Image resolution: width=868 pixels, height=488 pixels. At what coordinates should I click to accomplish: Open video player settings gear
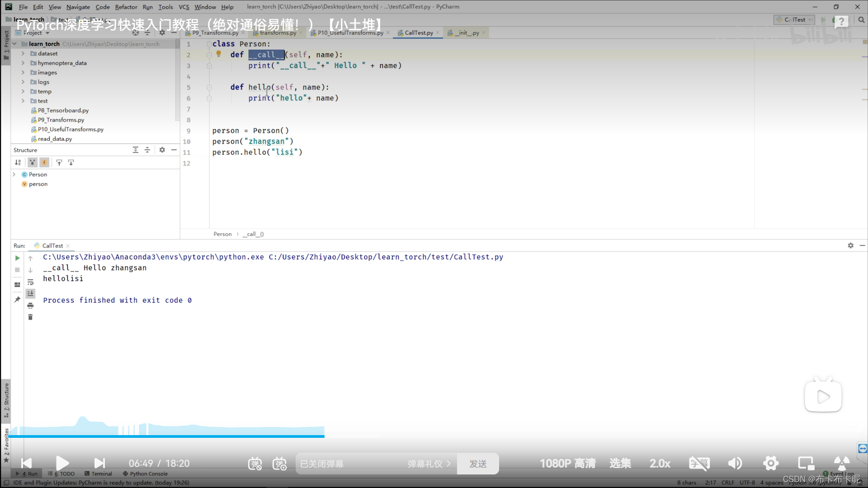click(x=770, y=463)
